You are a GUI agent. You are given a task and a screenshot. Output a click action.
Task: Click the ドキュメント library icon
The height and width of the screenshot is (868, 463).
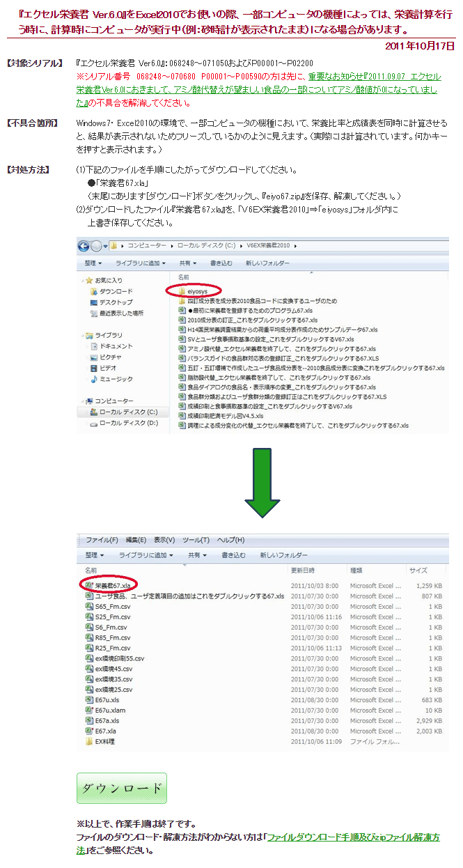click(93, 346)
